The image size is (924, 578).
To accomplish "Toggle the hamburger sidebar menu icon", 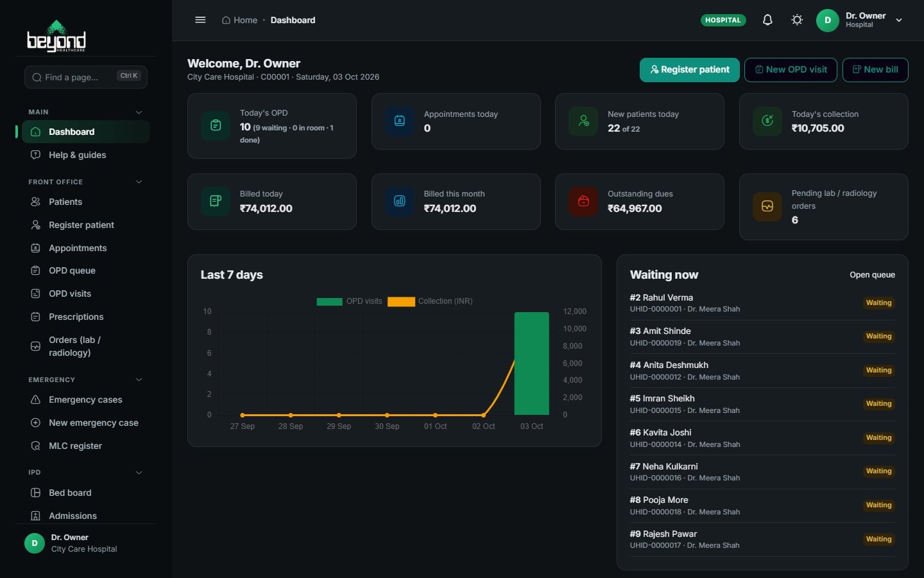I will pos(200,20).
